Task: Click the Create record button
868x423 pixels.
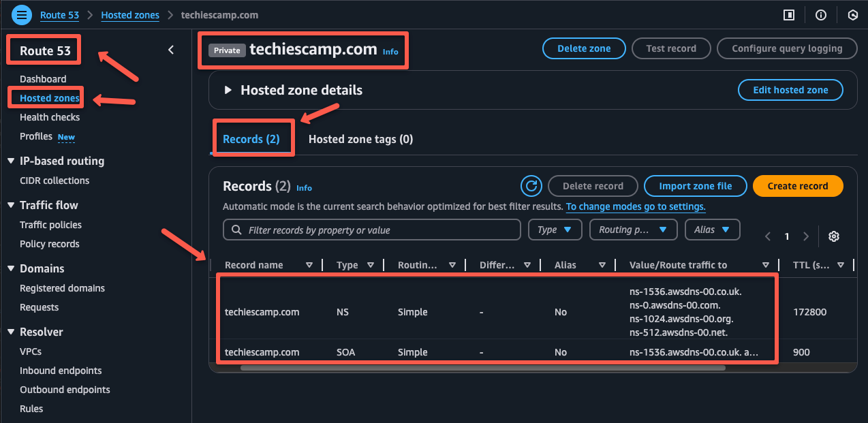Action: (x=797, y=185)
